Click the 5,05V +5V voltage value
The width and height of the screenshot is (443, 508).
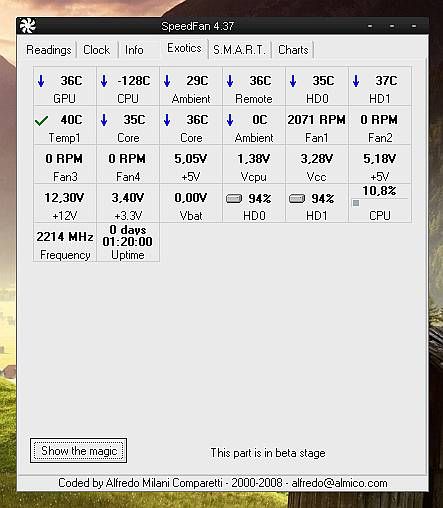[x=191, y=159]
